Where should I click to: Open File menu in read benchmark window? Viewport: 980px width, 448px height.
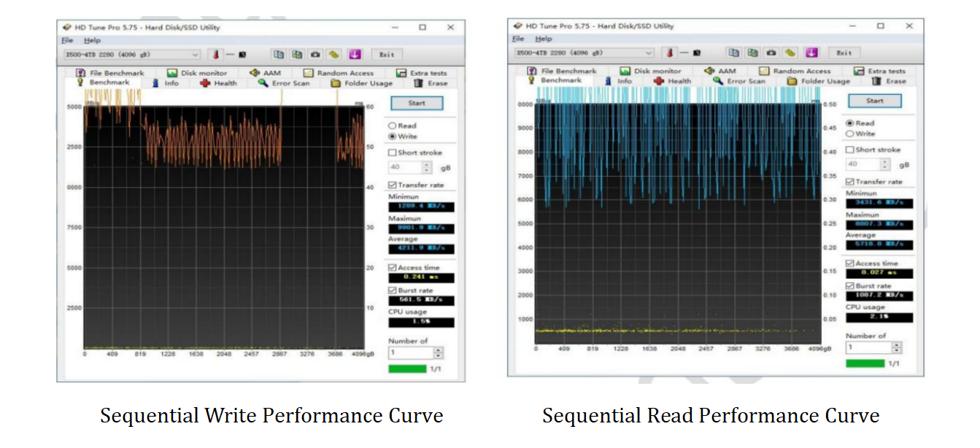(518, 39)
